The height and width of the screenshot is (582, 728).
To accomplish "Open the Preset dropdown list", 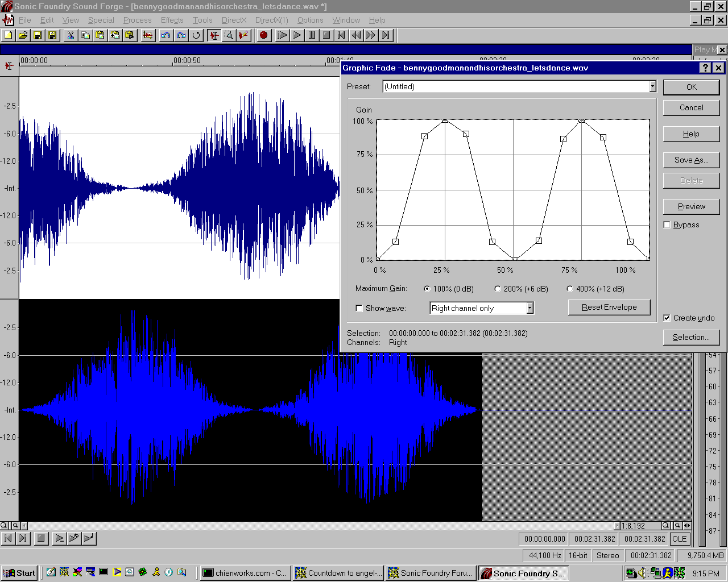I will coord(652,86).
